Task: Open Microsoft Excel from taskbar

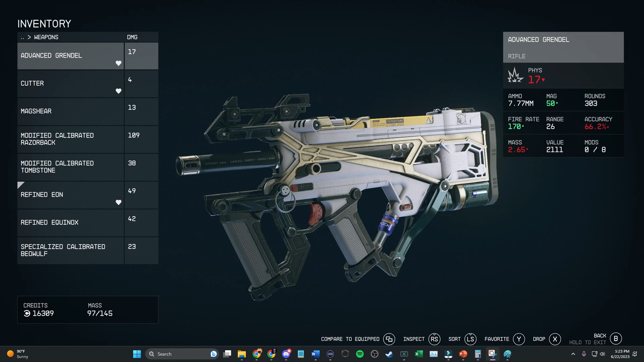Action: click(419, 354)
